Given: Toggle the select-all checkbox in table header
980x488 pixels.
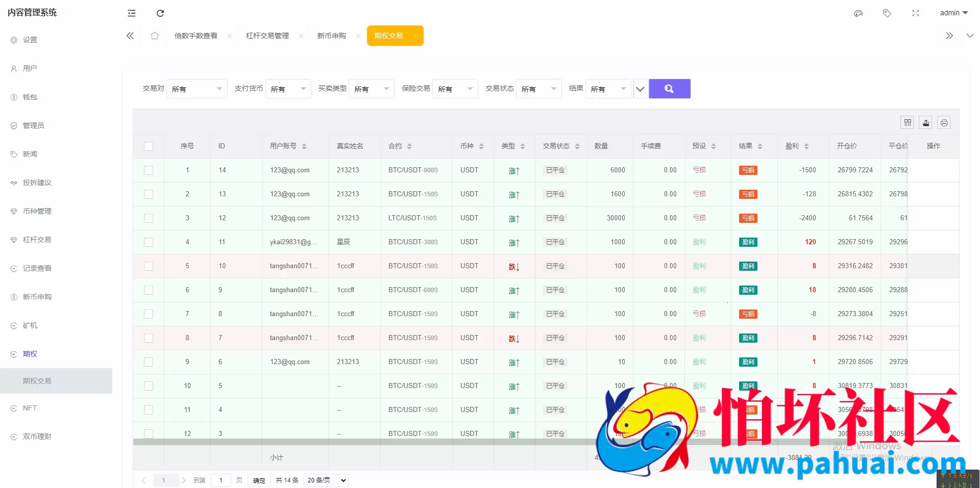Looking at the screenshot, I should click(149, 146).
